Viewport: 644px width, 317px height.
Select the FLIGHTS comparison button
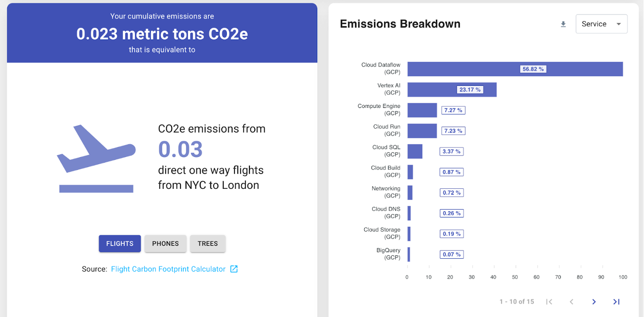(120, 243)
